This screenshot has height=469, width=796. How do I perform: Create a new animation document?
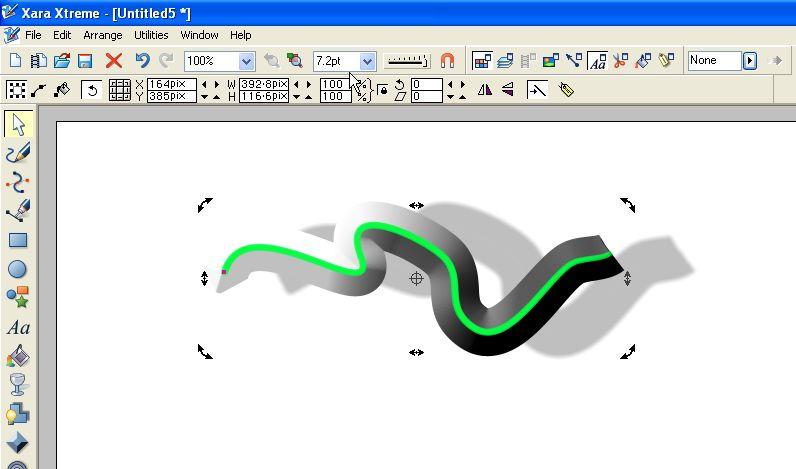click(39, 61)
